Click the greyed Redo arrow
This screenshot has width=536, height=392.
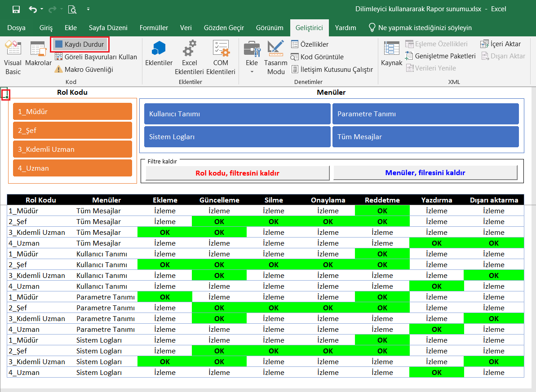(52, 9)
